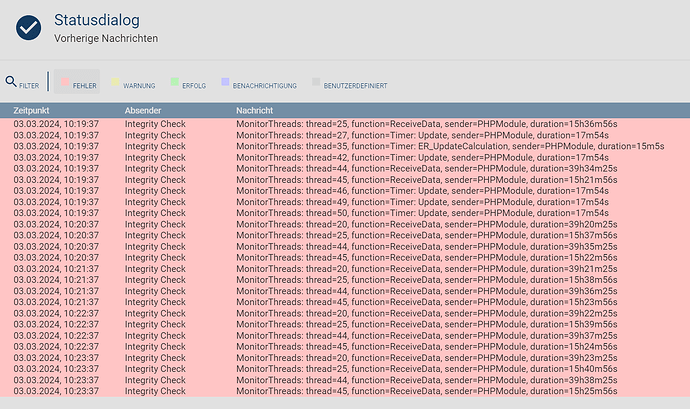This screenshot has width=690, height=409.
Task: Select message thread=25 duration=15h38m56s
Action: [x=345, y=280]
